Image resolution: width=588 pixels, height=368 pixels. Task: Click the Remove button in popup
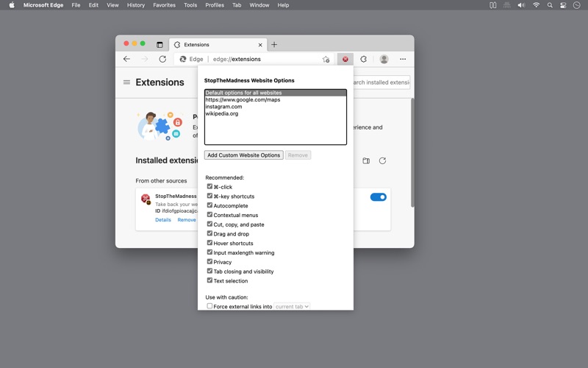298,155
